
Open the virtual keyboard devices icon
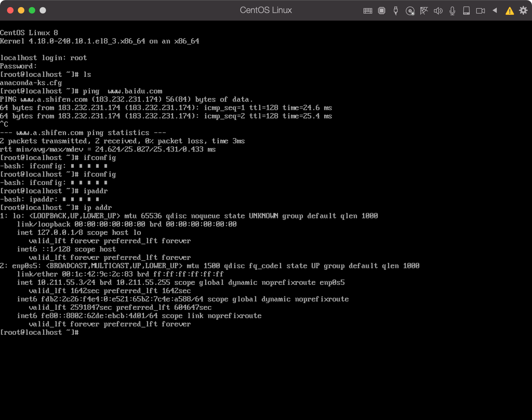(x=368, y=11)
